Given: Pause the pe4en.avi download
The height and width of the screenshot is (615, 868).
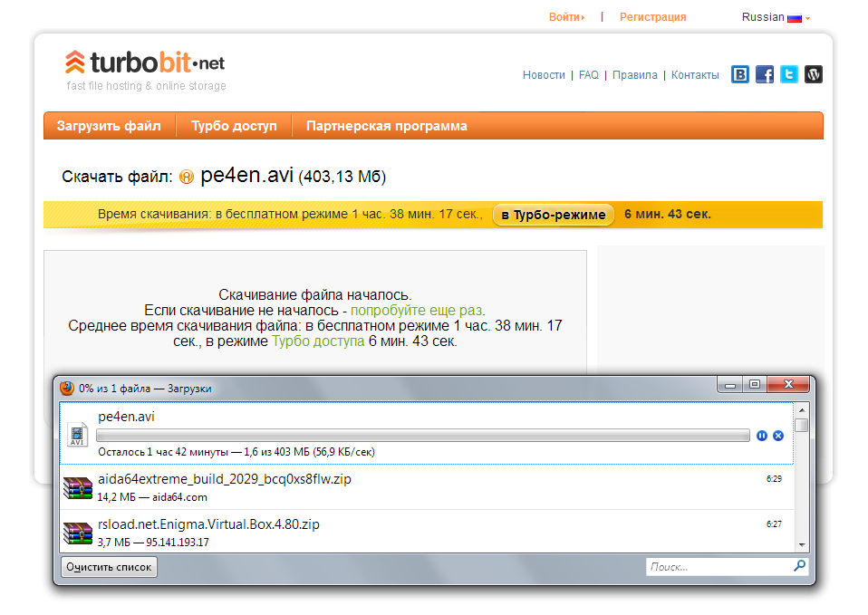Looking at the screenshot, I should point(762,436).
